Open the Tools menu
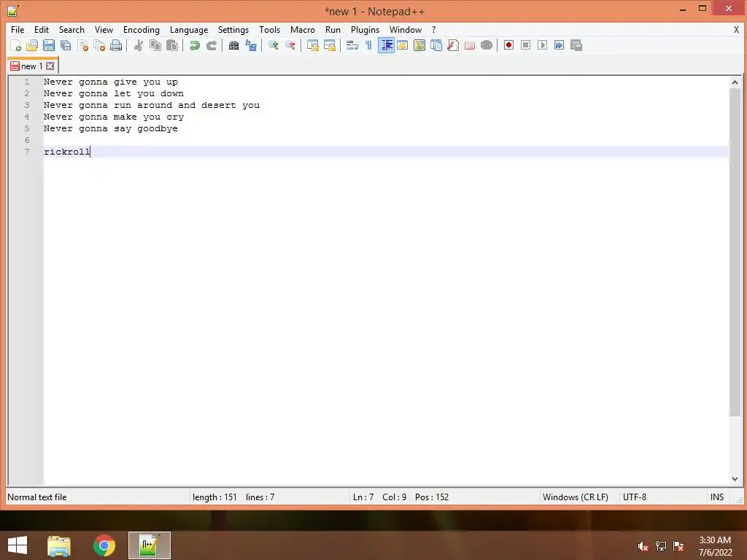The height and width of the screenshot is (560, 747). (x=269, y=29)
